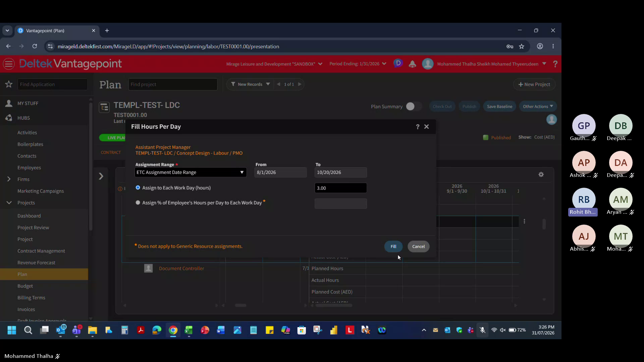Open Employees in the sidebar
This screenshot has height=362, width=644.
tap(29, 168)
